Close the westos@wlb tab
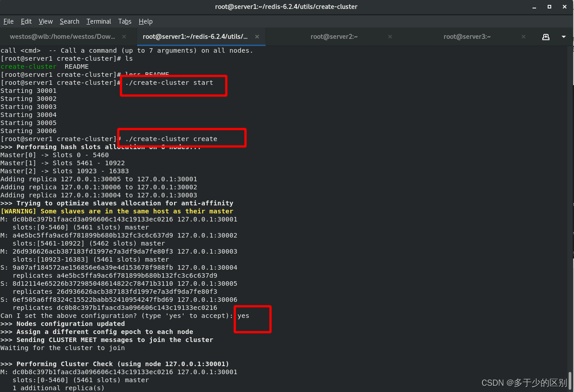The width and height of the screenshot is (574, 392). [x=124, y=37]
